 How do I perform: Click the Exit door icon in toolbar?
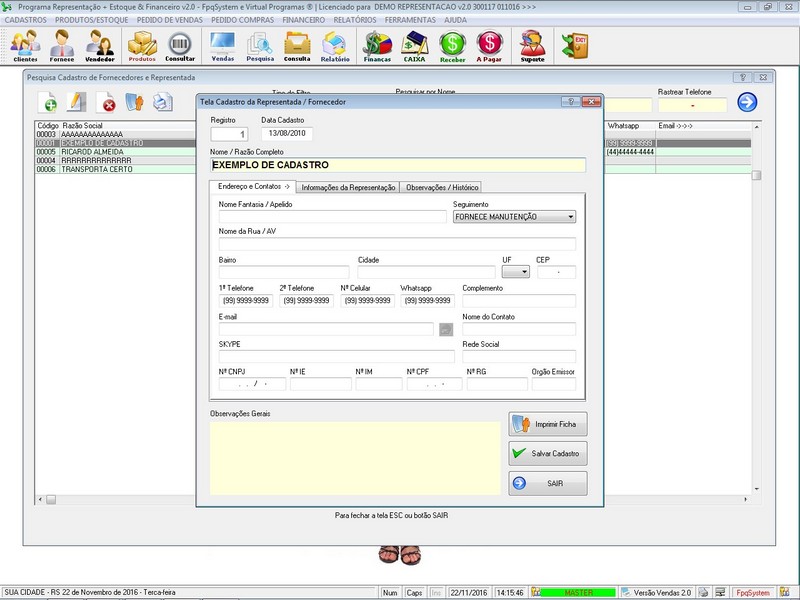tap(575, 45)
